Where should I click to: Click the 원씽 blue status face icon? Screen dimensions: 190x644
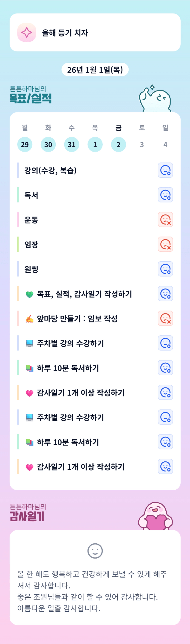point(165,269)
